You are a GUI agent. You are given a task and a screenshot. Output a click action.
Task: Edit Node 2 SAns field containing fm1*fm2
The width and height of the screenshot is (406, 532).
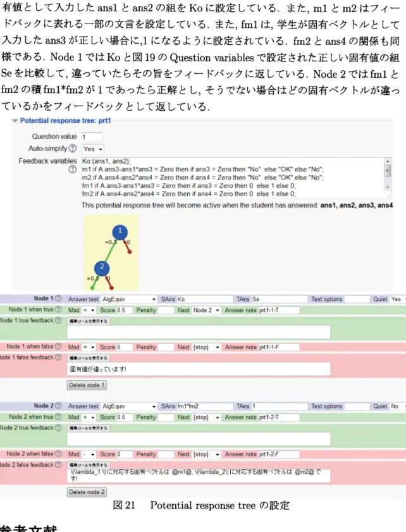coord(204,407)
